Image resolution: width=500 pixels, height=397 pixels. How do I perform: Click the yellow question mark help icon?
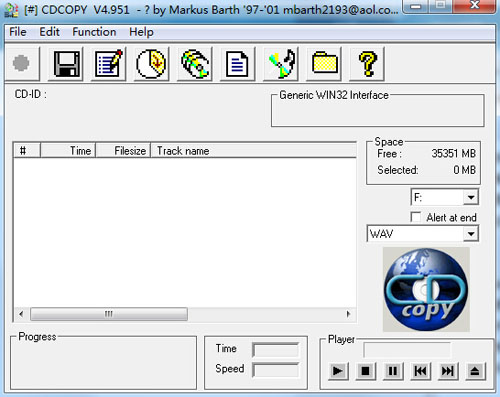pos(367,63)
